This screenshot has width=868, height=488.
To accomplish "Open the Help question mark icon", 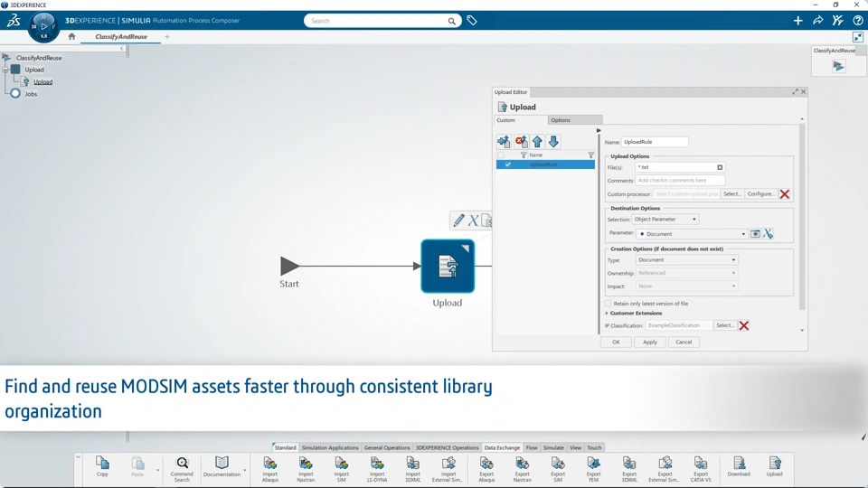I will (x=857, y=21).
